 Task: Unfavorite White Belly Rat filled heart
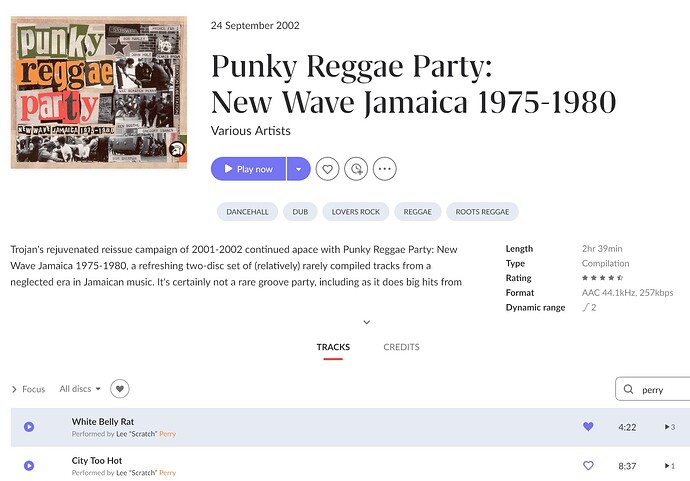pos(588,426)
